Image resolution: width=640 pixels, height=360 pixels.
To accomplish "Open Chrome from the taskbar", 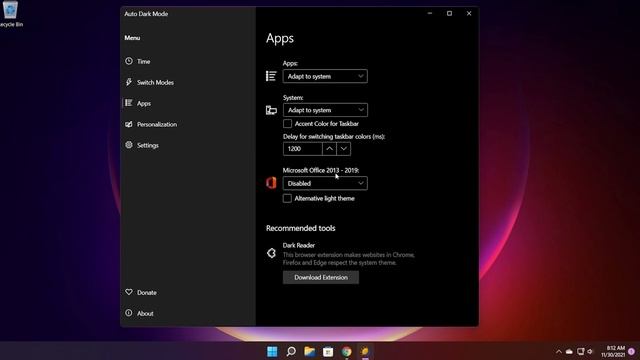I will pos(347,351).
